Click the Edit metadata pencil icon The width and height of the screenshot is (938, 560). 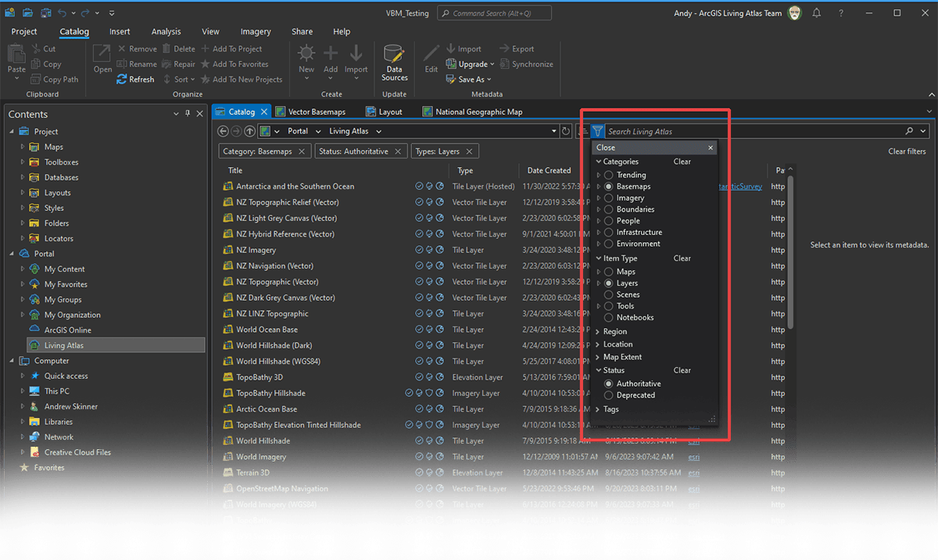tap(431, 54)
